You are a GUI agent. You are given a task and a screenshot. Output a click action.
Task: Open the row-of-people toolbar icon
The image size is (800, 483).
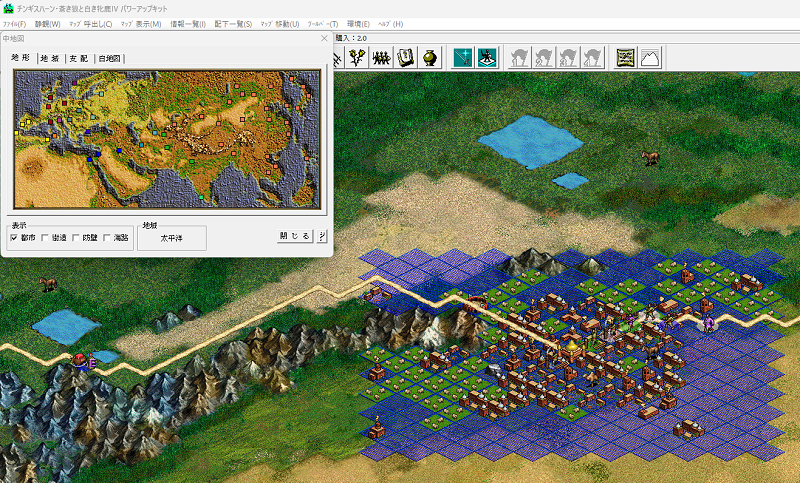point(381,57)
